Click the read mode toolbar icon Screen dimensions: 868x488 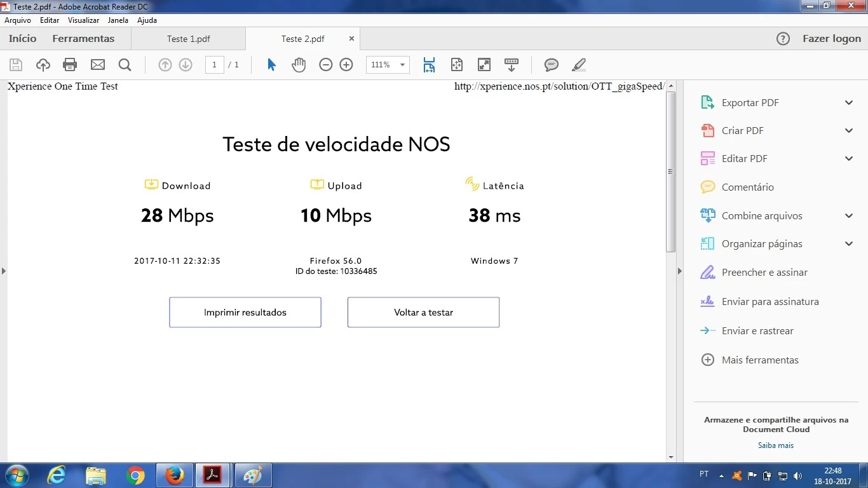(x=512, y=65)
